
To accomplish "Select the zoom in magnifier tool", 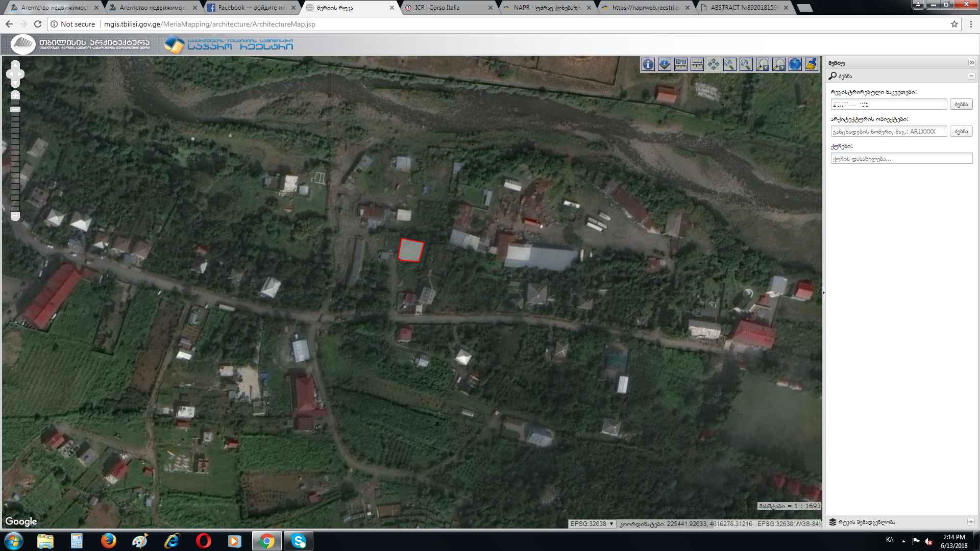I will [729, 64].
